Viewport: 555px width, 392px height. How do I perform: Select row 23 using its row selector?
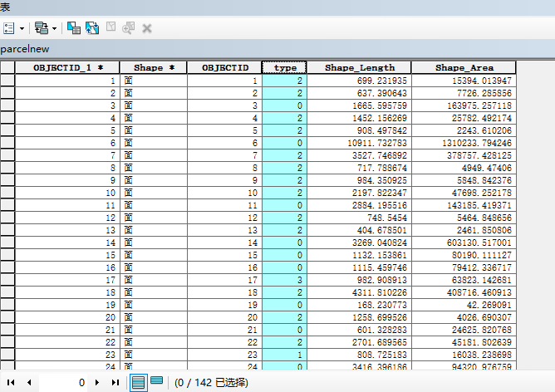[x=7, y=355]
